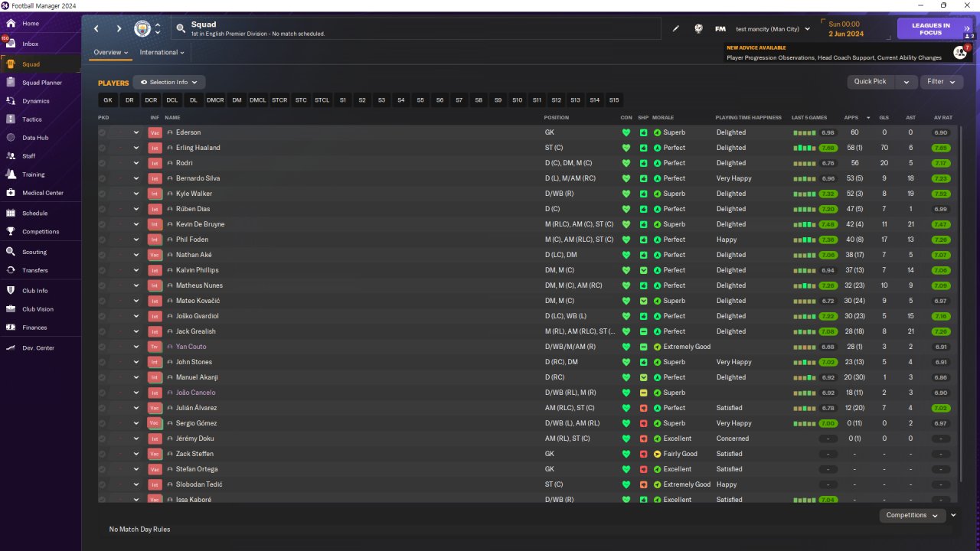Click Ederson's last 5 games form bar
The image size is (980, 551).
click(805, 132)
